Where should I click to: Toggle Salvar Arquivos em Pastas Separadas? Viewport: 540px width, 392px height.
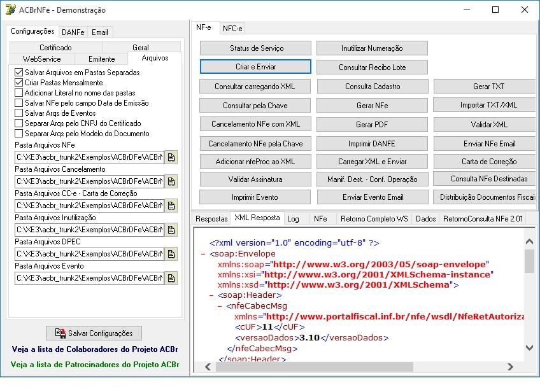point(19,73)
